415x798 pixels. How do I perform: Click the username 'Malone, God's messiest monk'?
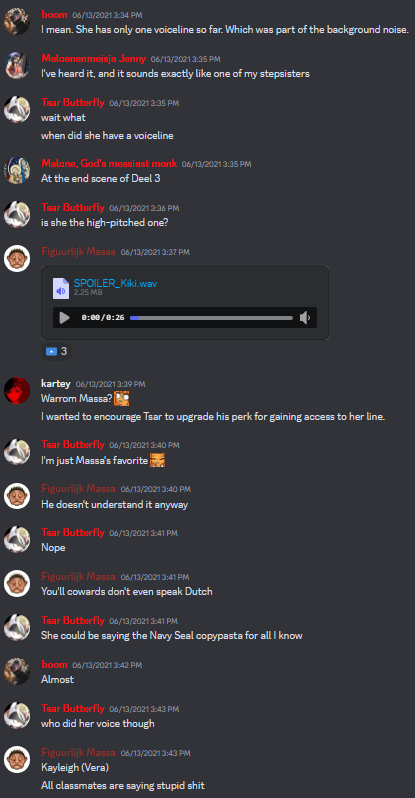(109, 163)
